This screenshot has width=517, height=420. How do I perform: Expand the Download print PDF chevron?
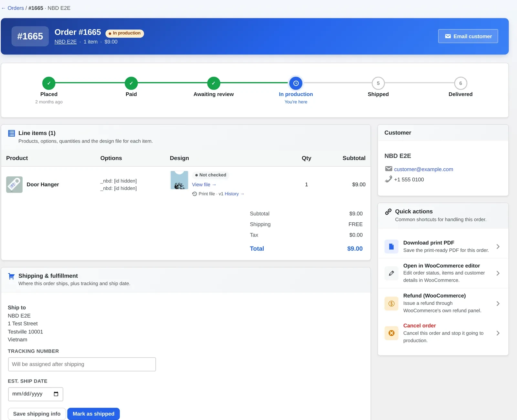tap(498, 247)
